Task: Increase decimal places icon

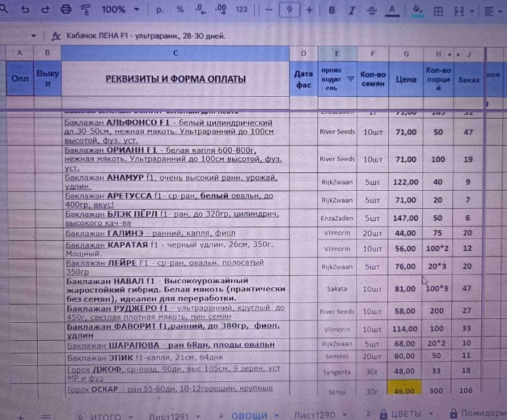Action: click(x=221, y=9)
